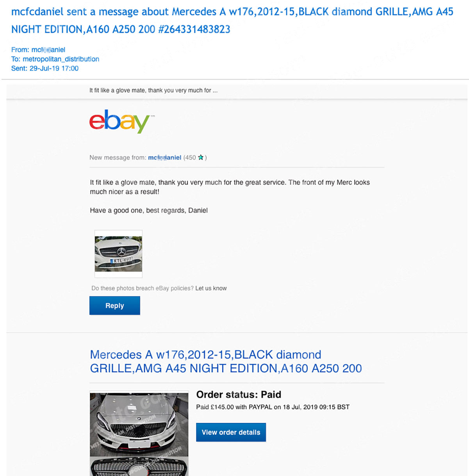
Task: Click the email subject heading at the top
Action: (232, 20)
